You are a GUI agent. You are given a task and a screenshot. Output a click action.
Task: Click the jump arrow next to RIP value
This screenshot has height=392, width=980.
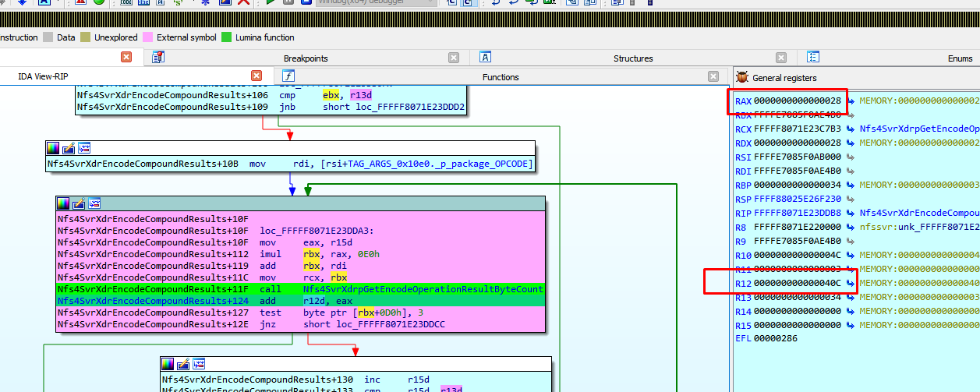point(851,213)
